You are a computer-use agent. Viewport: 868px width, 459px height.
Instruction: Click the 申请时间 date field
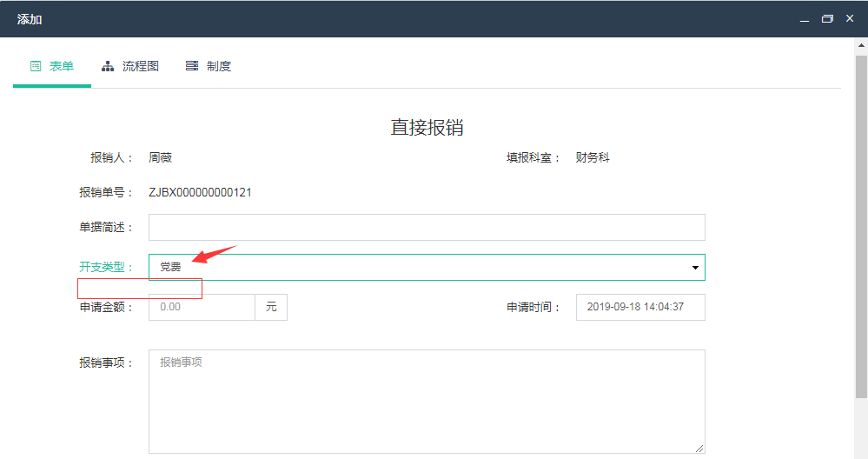click(x=640, y=307)
